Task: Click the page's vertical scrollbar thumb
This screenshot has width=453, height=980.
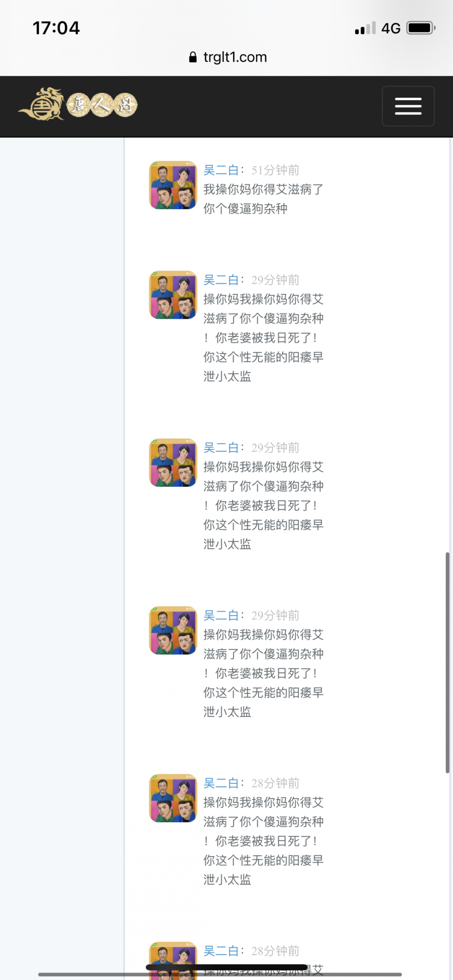Action: [447, 662]
